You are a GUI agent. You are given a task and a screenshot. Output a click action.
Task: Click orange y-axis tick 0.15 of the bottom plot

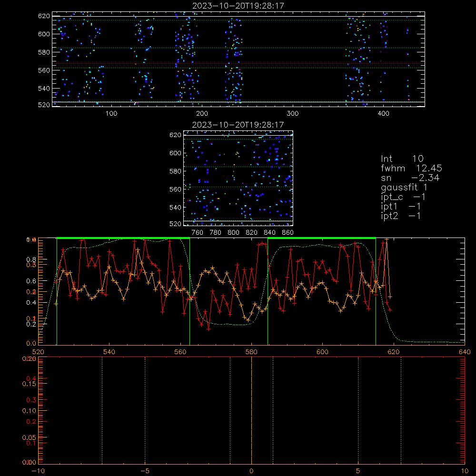[29, 384]
